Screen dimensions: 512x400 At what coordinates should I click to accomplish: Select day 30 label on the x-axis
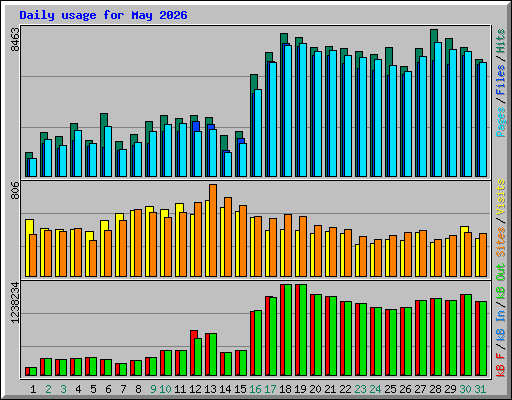point(465,389)
